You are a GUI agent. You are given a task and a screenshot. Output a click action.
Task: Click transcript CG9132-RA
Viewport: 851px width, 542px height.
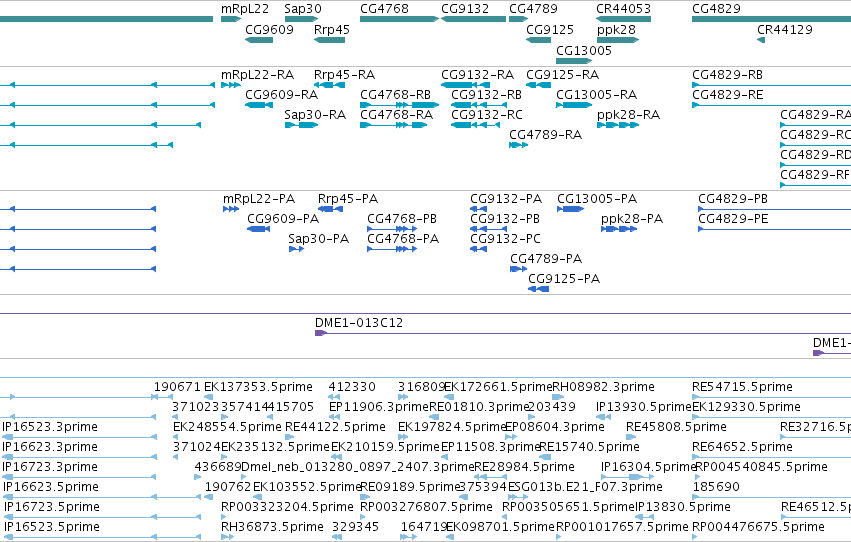click(466, 85)
